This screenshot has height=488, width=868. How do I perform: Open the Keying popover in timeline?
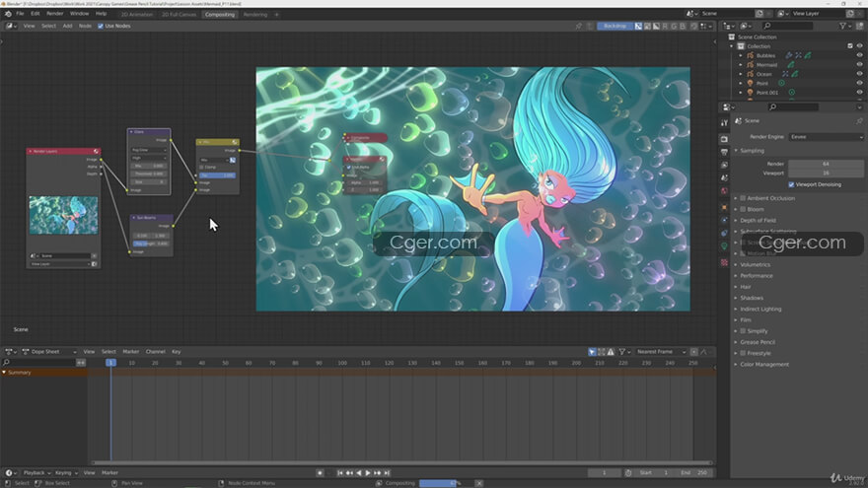(x=64, y=473)
